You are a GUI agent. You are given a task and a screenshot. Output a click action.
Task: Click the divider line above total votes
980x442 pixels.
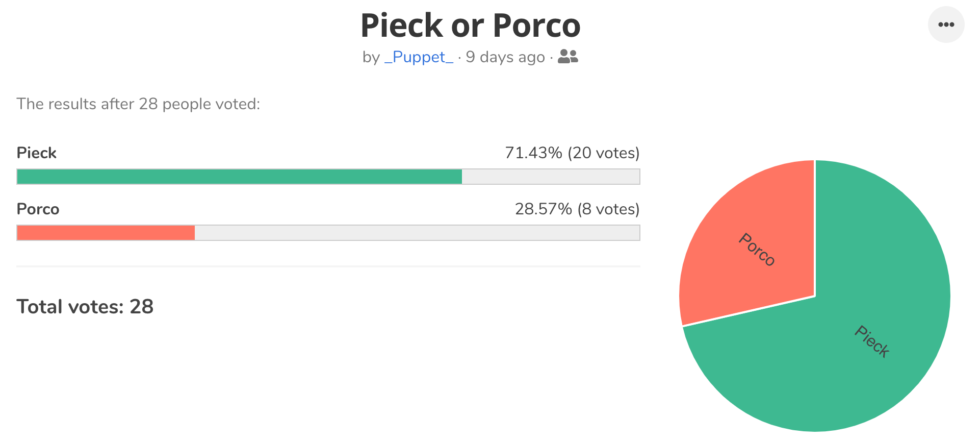(328, 266)
